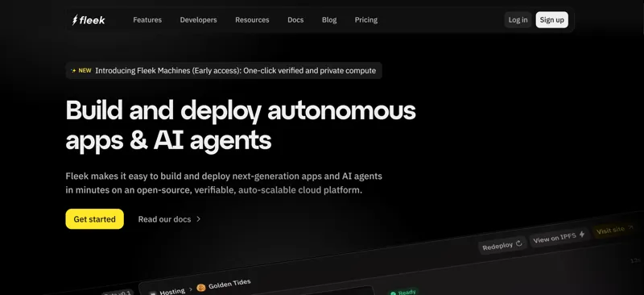Click the redeploy circular arrow icon
The width and height of the screenshot is (644, 295).
[518, 243]
